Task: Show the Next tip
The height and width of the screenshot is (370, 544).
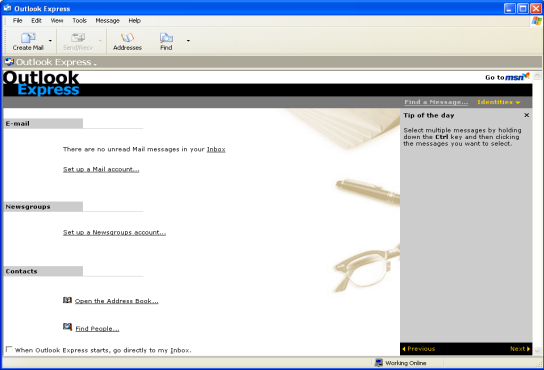Action: coord(520,349)
